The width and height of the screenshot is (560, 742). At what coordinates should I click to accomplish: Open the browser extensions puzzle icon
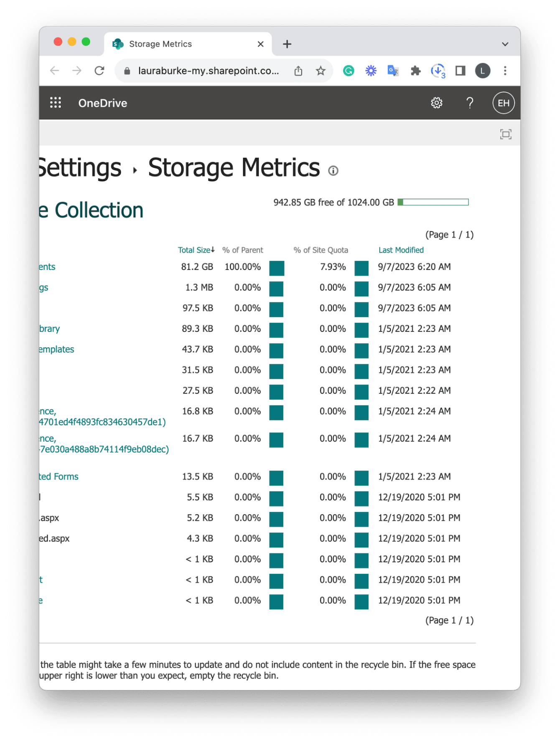click(x=415, y=71)
